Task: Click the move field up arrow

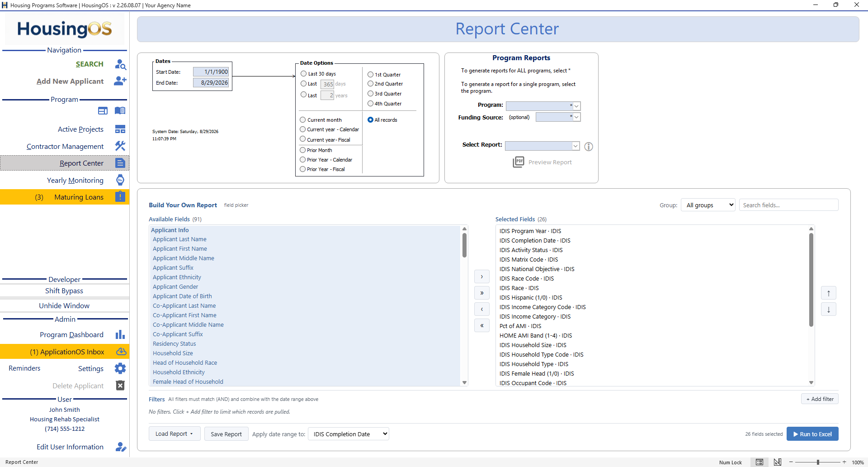Action: tap(829, 293)
